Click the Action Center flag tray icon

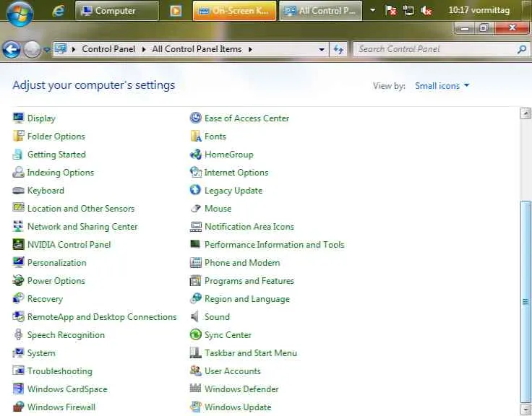point(391,11)
